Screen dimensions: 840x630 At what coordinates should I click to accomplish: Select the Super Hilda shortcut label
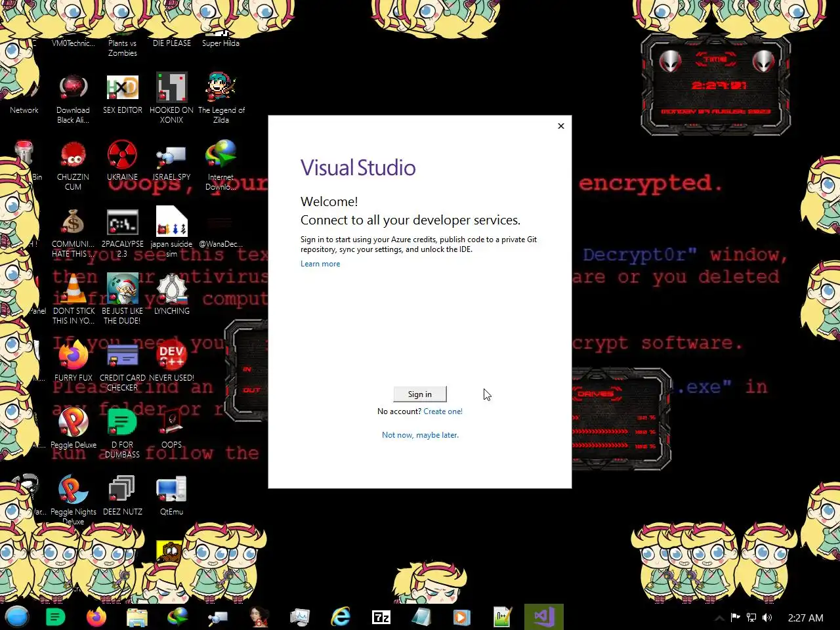pos(221,43)
